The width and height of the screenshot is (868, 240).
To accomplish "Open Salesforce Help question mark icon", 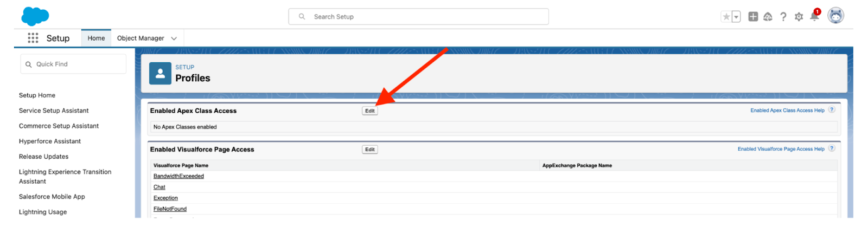I will 783,17.
